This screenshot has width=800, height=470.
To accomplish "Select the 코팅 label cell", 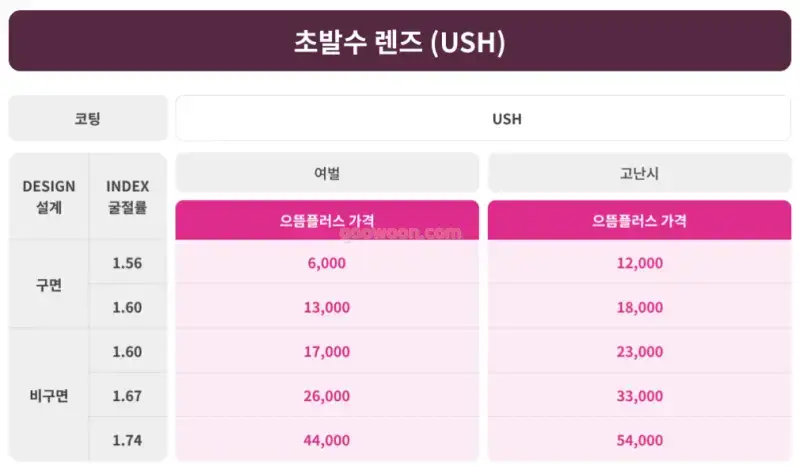I will pyautogui.click(x=88, y=118).
